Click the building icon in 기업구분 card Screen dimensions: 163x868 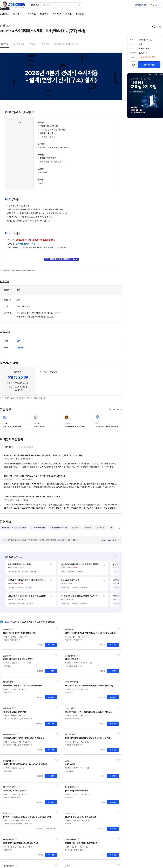(35, 417)
